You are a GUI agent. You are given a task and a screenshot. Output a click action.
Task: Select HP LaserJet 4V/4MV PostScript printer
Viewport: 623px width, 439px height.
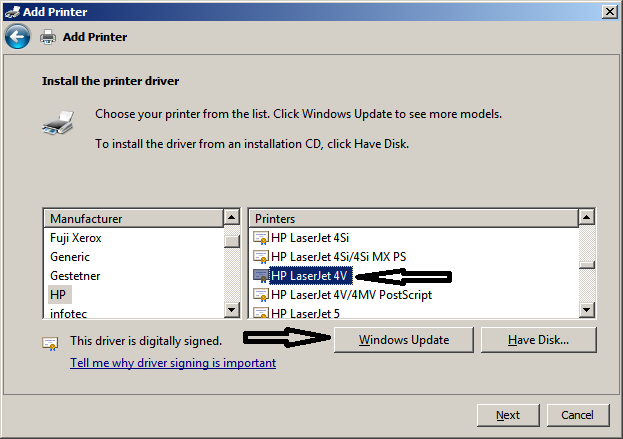coord(351,295)
